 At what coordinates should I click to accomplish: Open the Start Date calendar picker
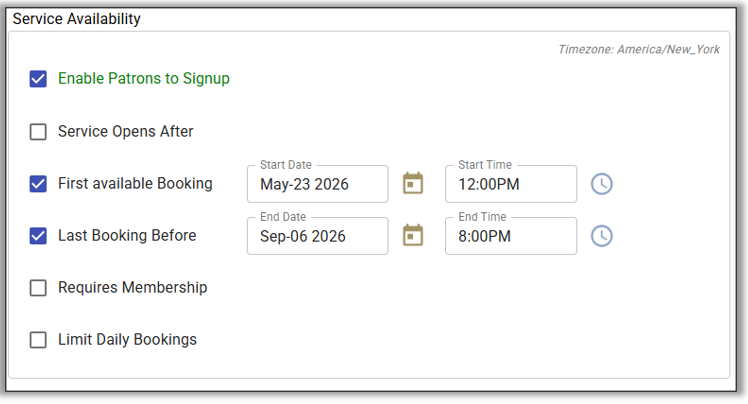click(x=413, y=184)
